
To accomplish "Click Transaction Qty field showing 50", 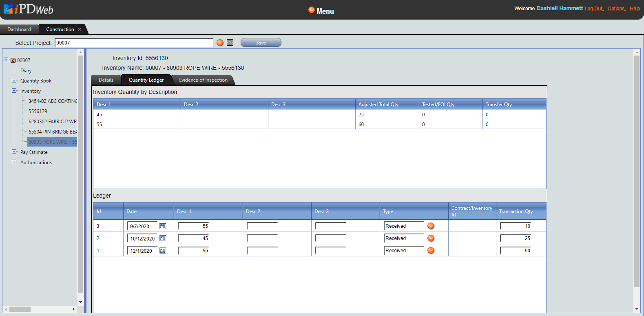I will [x=516, y=251].
